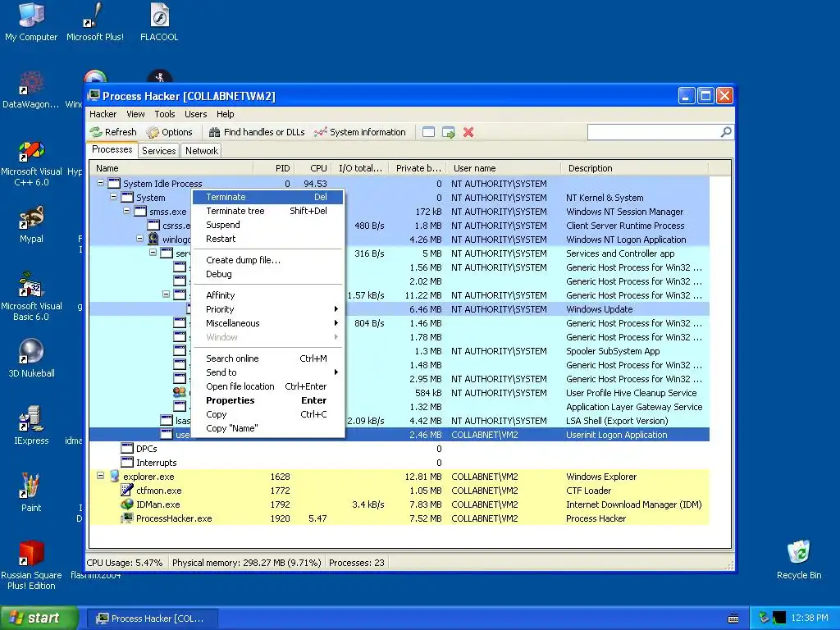Screen dimensions: 840x630
Task: Collapse the System Idle Process tree node
Action: coord(100,183)
